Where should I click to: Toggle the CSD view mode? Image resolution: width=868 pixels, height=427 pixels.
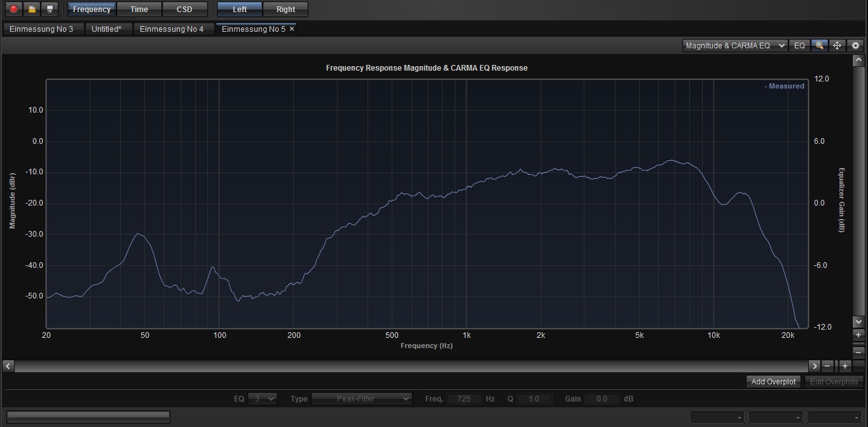coord(184,10)
